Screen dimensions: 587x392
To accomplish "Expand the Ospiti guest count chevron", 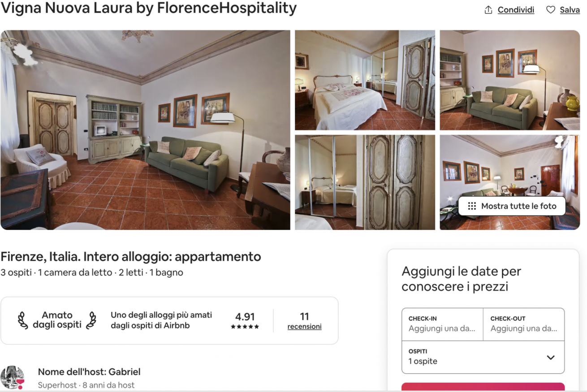I will (x=551, y=358).
